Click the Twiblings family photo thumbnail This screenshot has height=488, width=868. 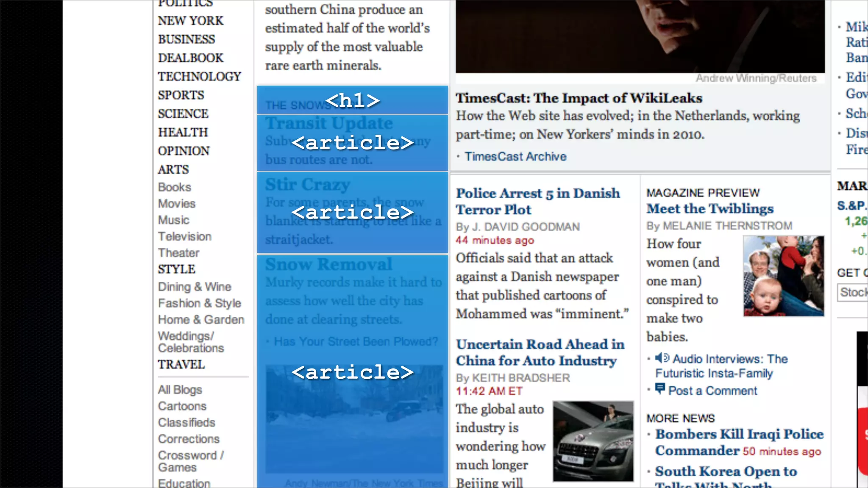coord(784,276)
